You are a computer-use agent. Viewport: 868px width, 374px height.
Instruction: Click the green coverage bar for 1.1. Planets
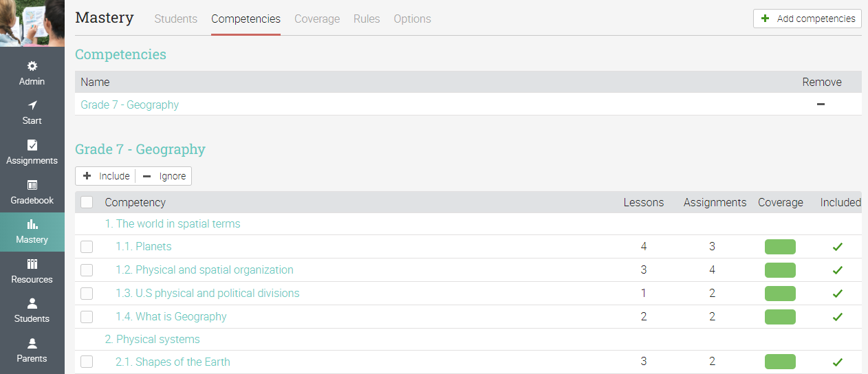[x=780, y=247]
